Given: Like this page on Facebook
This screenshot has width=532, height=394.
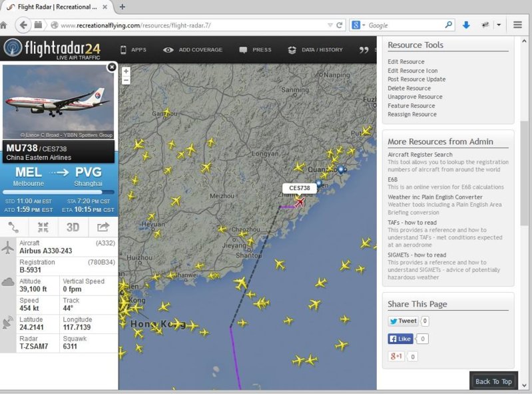Looking at the screenshot, I should click(400, 339).
